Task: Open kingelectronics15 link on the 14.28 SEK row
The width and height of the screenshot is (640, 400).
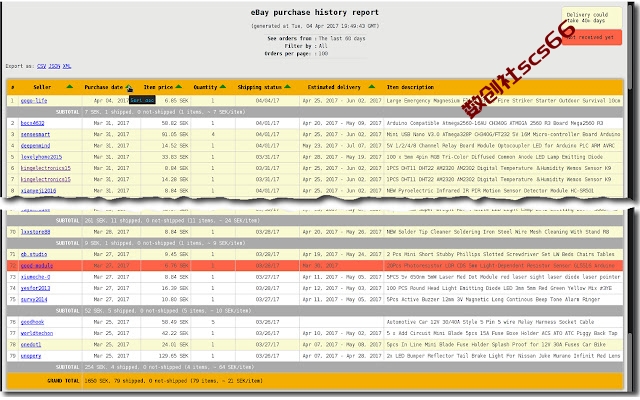Action: [x=46, y=179]
